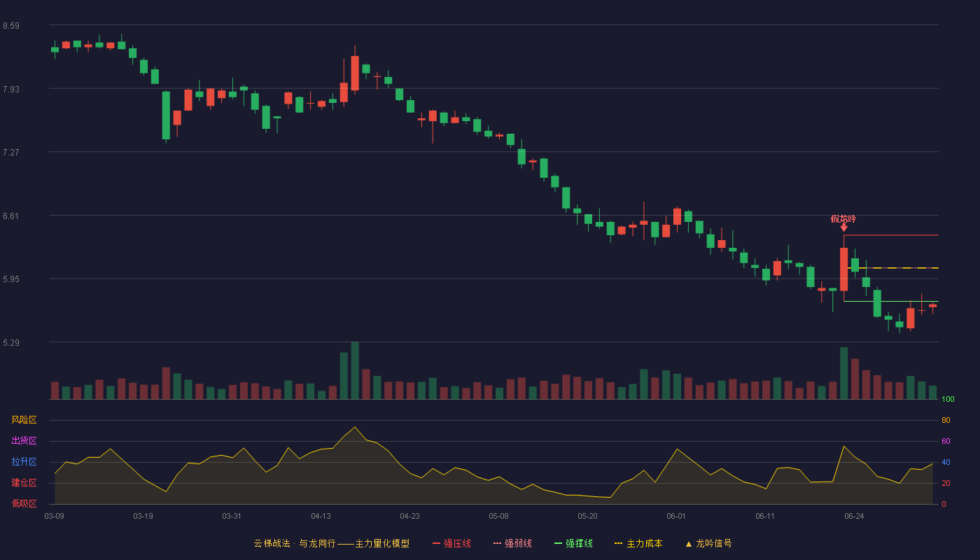Click the 03-09 date label
980x560 pixels.
(x=55, y=516)
